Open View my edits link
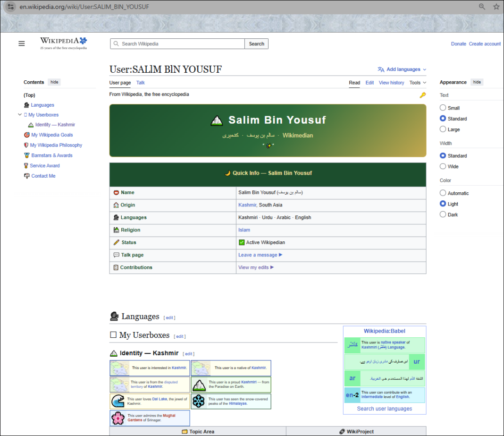The height and width of the screenshot is (436, 504). [256, 267]
